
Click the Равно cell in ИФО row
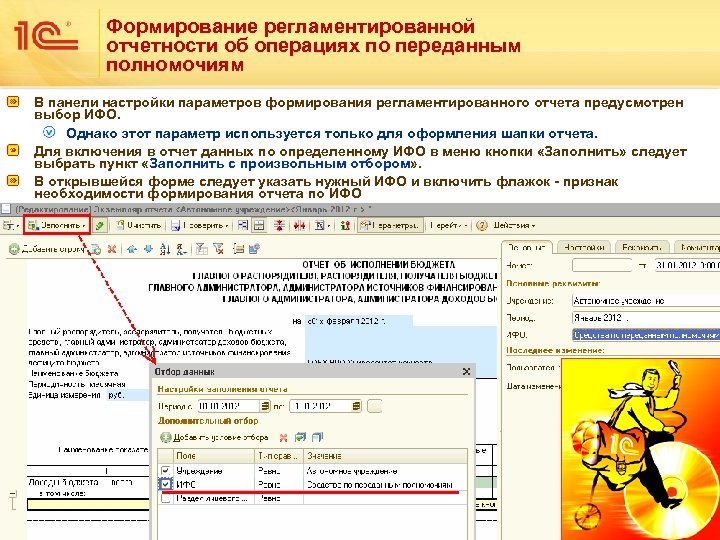(x=279, y=484)
